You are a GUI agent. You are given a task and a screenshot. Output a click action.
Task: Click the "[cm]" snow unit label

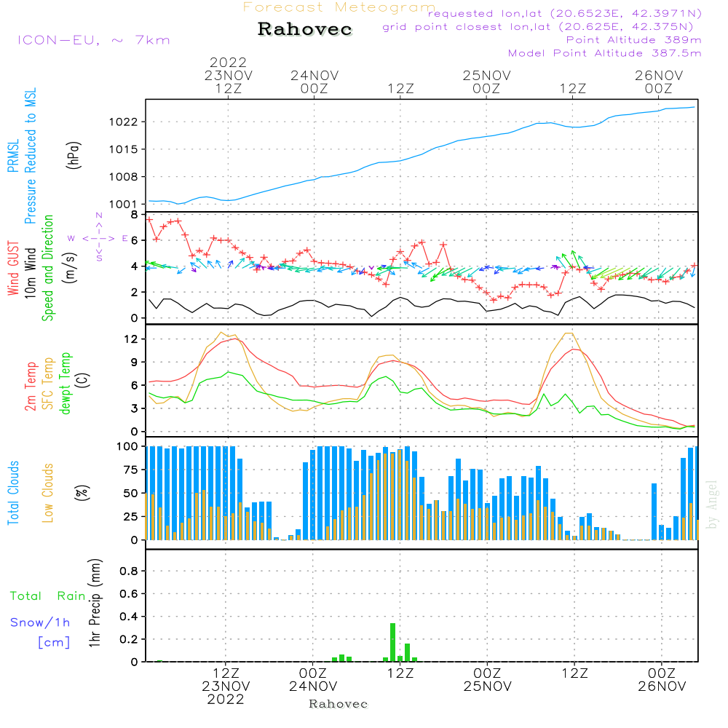coord(54,643)
